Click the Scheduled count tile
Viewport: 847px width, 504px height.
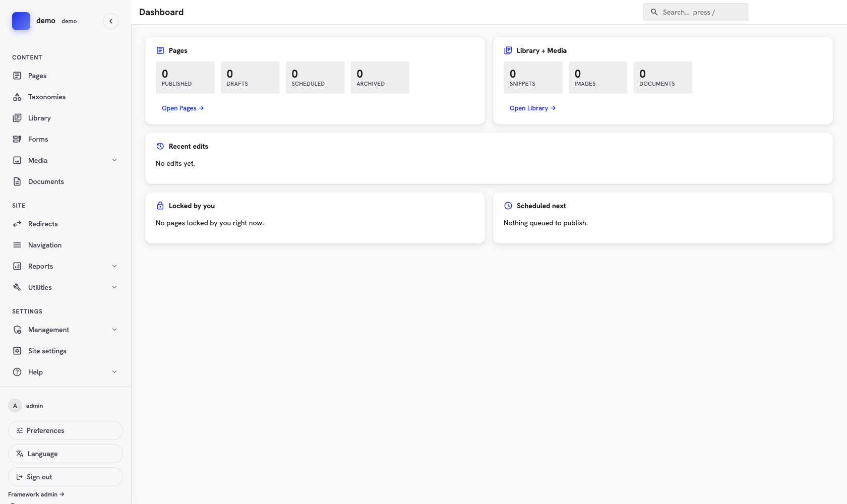[315, 78]
